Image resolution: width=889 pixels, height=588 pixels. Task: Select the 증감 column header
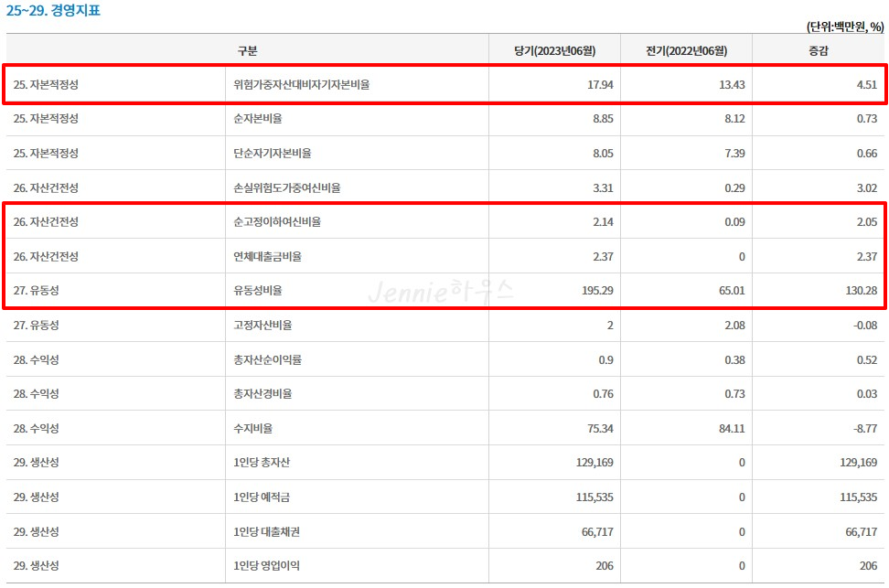tap(819, 50)
